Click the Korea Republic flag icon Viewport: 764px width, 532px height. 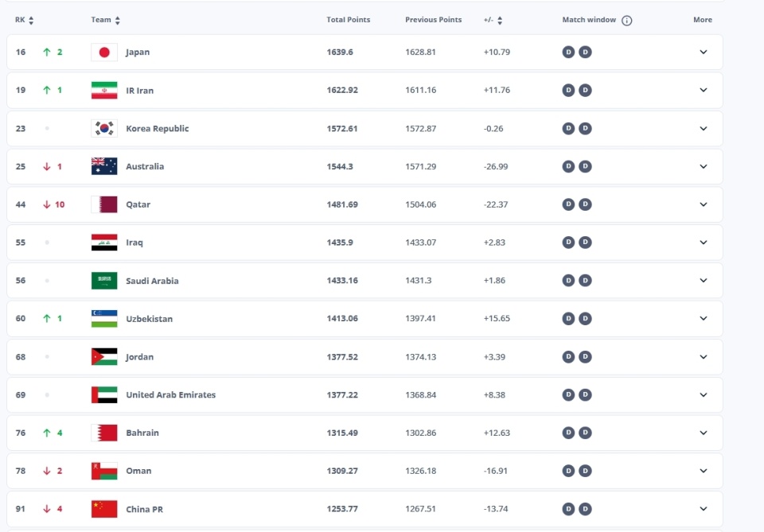tap(104, 129)
